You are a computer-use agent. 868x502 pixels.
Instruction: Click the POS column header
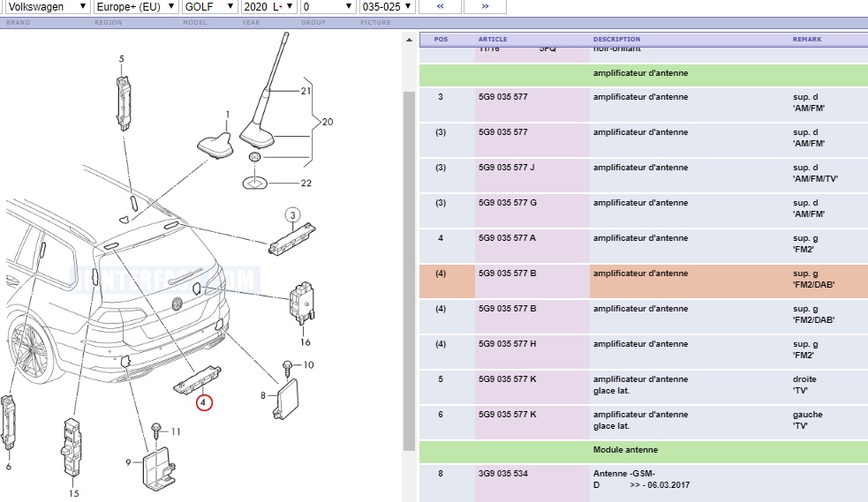click(442, 39)
